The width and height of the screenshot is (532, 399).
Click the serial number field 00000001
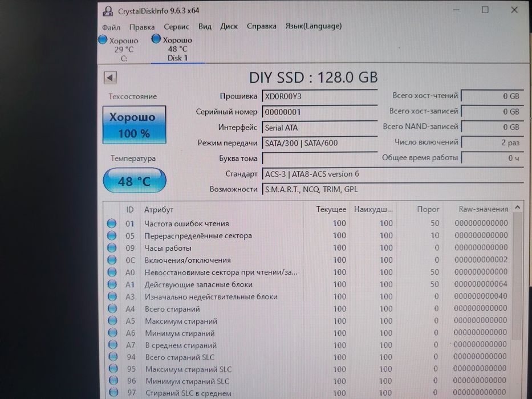[x=320, y=112]
